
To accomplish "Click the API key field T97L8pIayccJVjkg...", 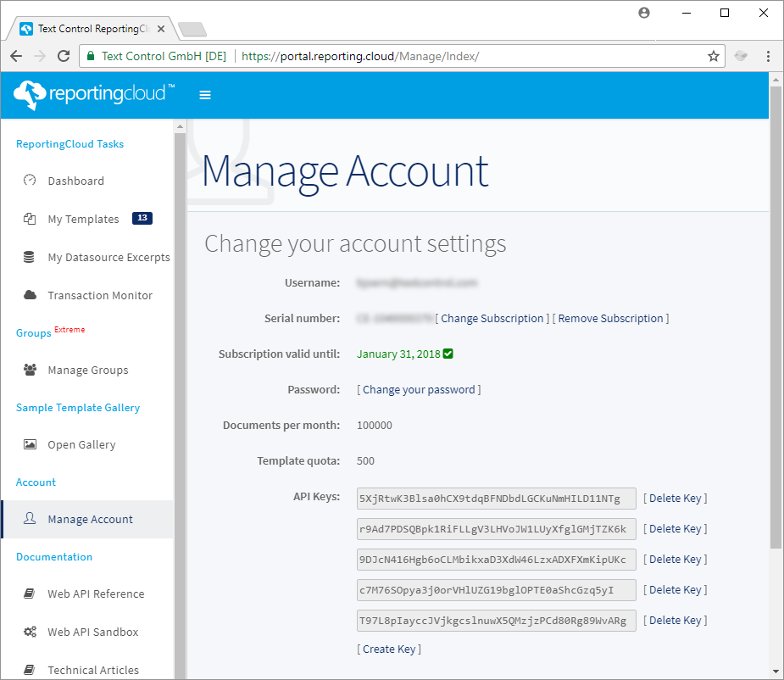I will [x=497, y=621].
